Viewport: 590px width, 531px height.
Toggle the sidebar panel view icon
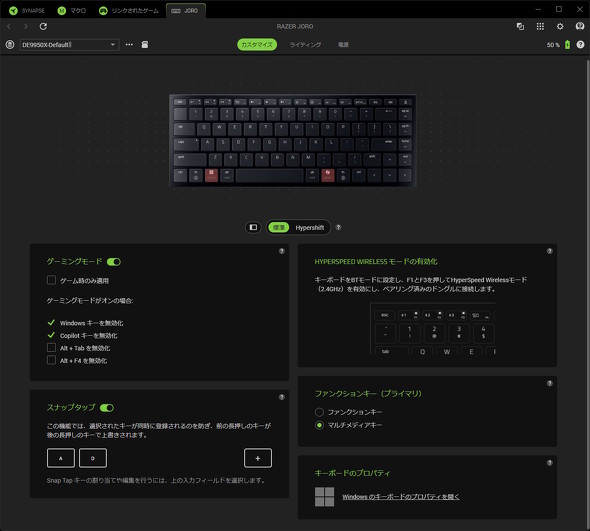(253, 227)
